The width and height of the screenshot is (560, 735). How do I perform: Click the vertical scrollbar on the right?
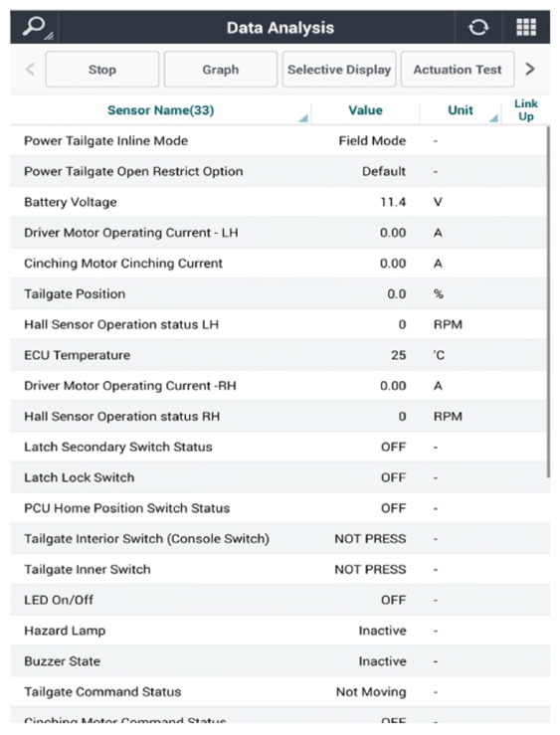(x=548, y=302)
